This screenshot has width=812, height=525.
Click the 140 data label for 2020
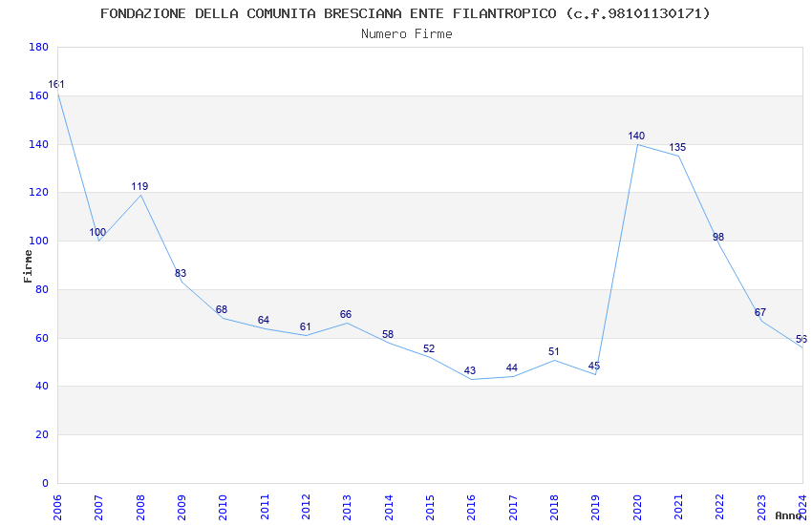pyautogui.click(x=636, y=136)
